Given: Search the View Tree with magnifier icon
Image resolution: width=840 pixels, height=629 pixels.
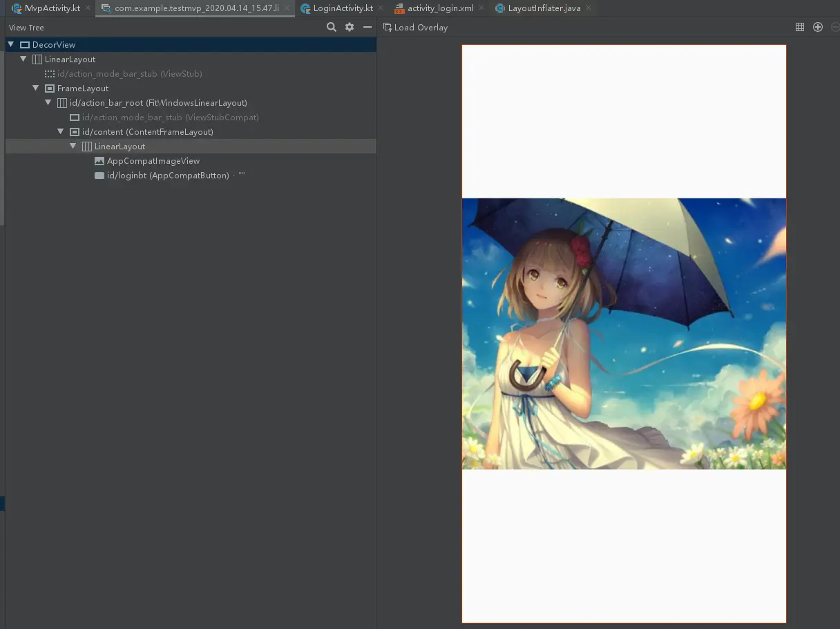Looking at the screenshot, I should coord(332,27).
